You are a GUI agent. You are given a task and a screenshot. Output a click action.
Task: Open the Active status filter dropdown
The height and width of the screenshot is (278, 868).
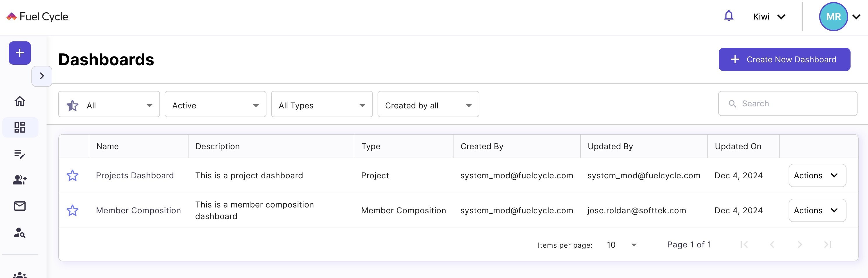pyautogui.click(x=215, y=104)
